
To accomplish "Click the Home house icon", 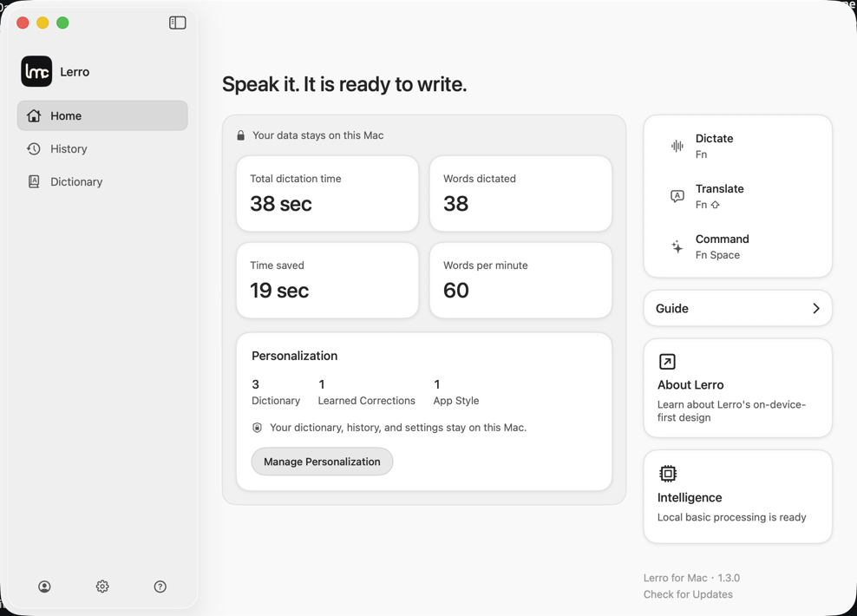I will [x=34, y=115].
